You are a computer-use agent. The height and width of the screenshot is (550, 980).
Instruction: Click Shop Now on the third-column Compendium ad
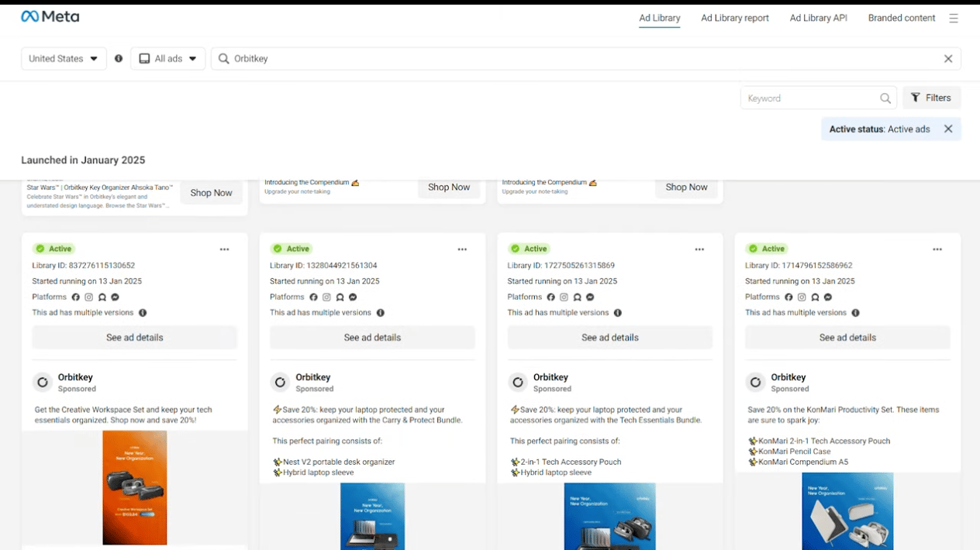(x=686, y=187)
